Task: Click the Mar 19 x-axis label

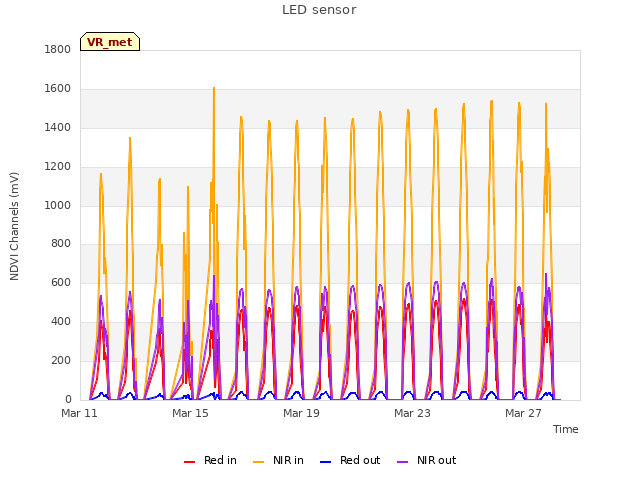Action: point(301,413)
